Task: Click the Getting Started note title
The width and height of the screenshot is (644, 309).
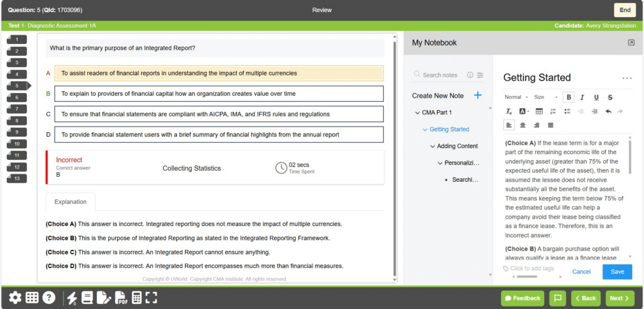Action: pos(537,77)
